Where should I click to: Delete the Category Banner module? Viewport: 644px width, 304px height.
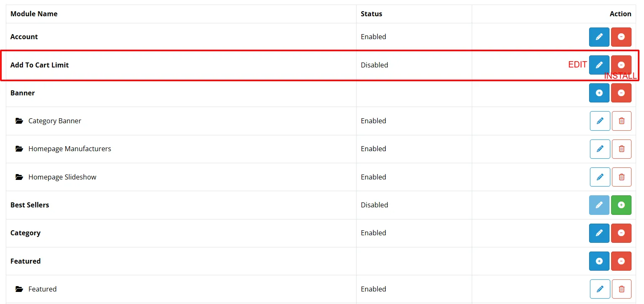622,121
